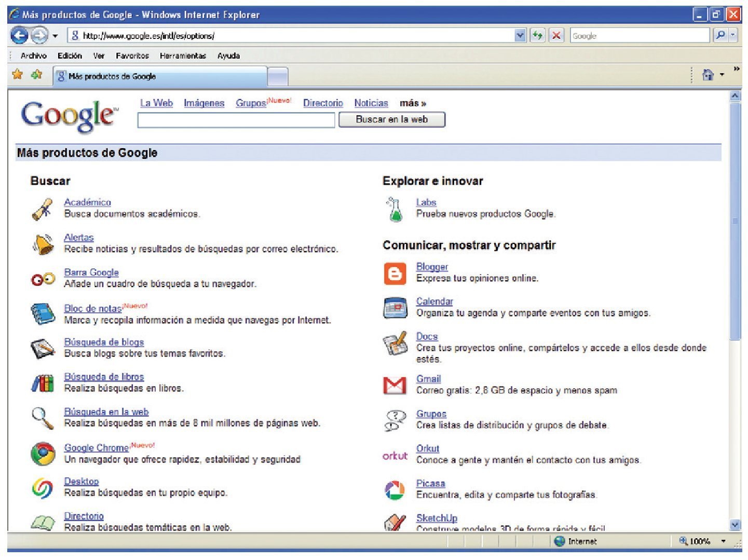
Task: Select the Más productos de Google tab
Action: pyautogui.click(x=161, y=76)
